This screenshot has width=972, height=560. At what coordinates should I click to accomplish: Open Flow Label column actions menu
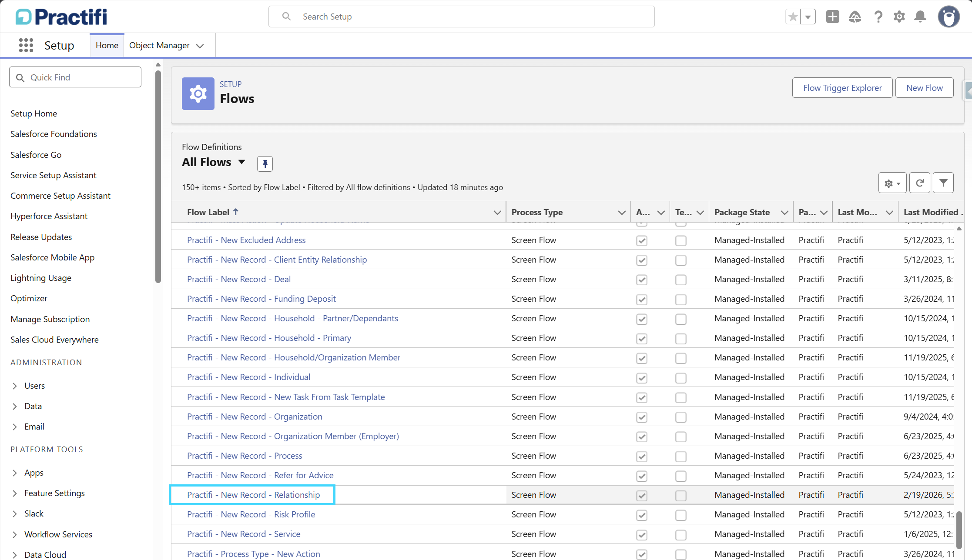click(497, 212)
